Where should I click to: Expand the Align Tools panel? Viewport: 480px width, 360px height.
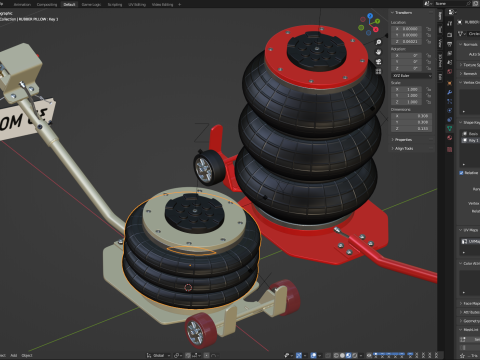[402, 148]
